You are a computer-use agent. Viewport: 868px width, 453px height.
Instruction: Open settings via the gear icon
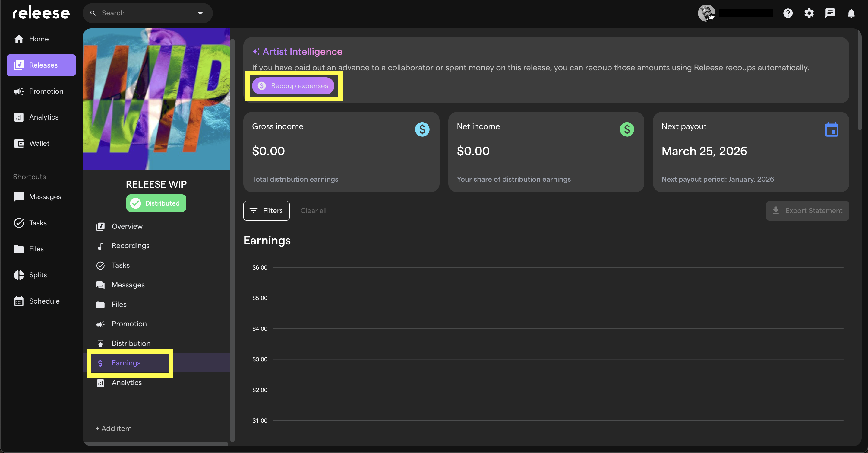pos(809,13)
